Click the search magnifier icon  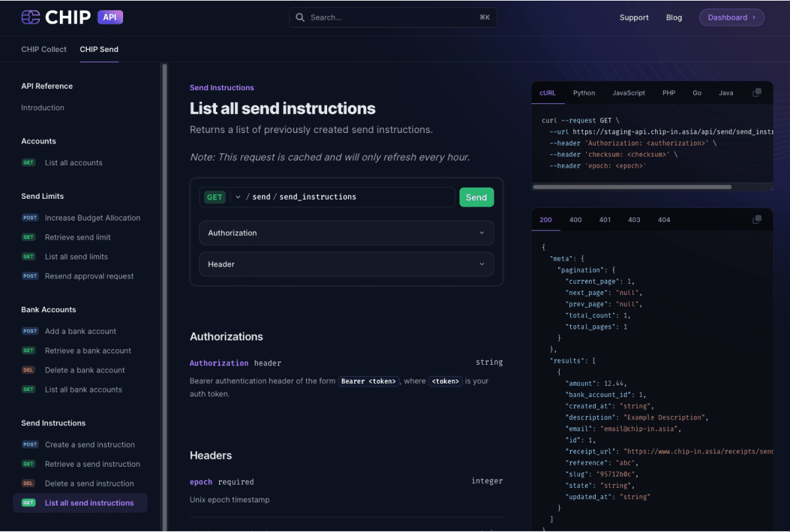point(300,18)
